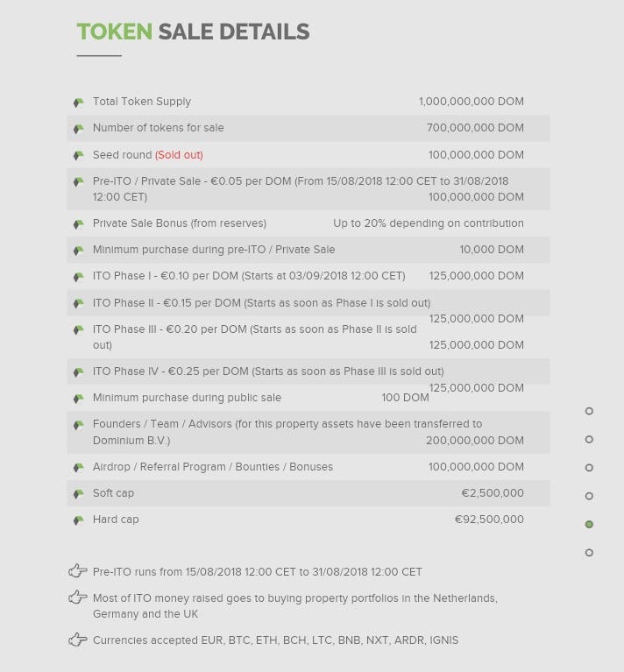Click the active green navigation dot
Viewport: 624px width, 672px height.
click(589, 524)
